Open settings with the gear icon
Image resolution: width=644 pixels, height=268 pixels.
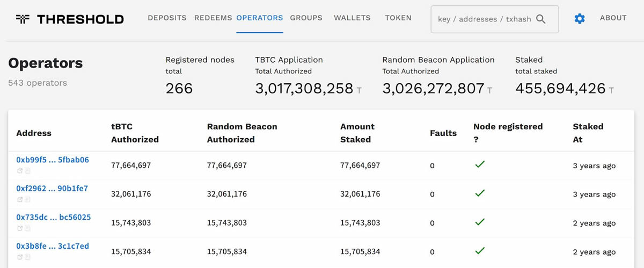click(580, 19)
